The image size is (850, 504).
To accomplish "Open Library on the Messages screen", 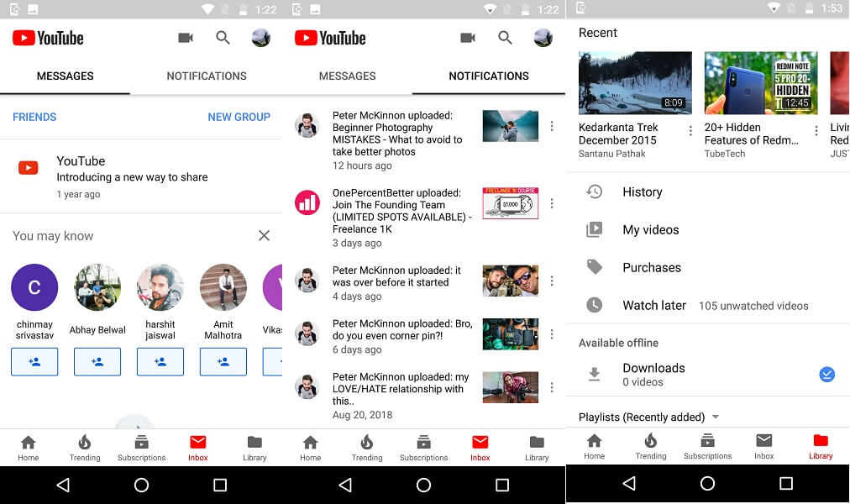I will (x=254, y=449).
